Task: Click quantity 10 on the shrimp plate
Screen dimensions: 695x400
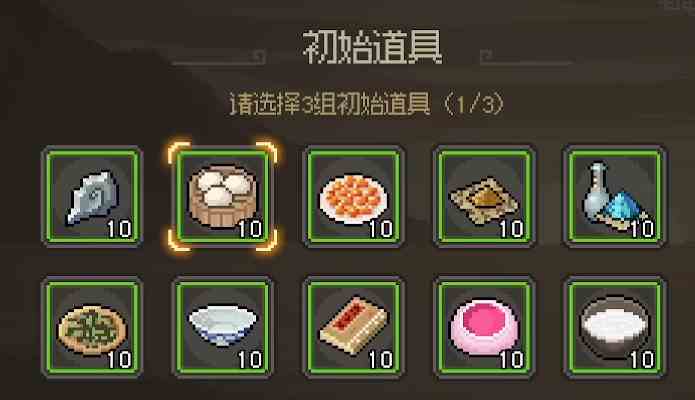Action: (x=381, y=229)
